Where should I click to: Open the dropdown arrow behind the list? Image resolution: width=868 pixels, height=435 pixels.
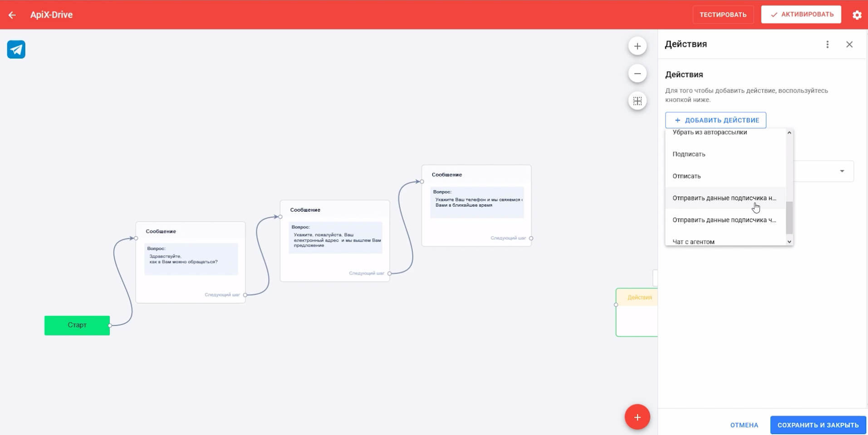tap(842, 171)
